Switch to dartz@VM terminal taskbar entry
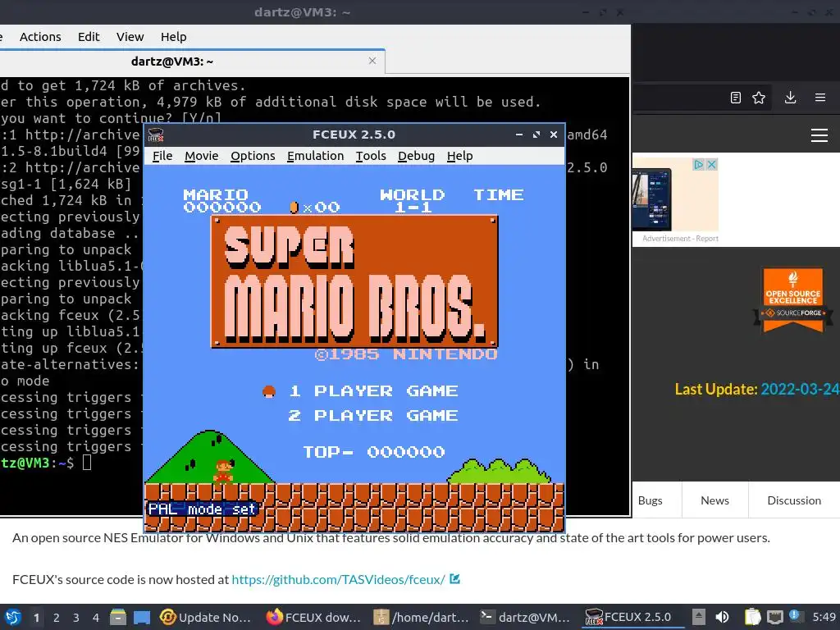This screenshot has width=840, height=630. pyautogui.click(x=526, y=617)
